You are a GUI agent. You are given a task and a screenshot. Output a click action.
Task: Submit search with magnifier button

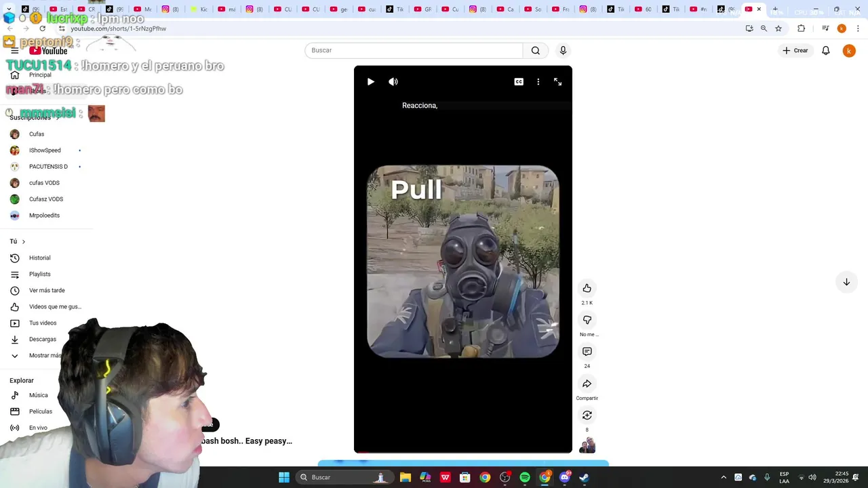coord(536,50)
